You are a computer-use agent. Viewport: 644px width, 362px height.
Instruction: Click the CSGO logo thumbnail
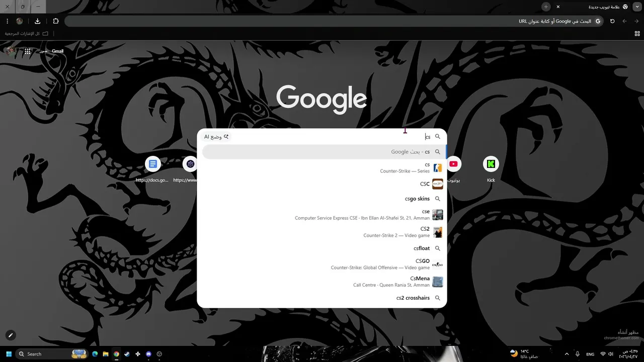438,264
